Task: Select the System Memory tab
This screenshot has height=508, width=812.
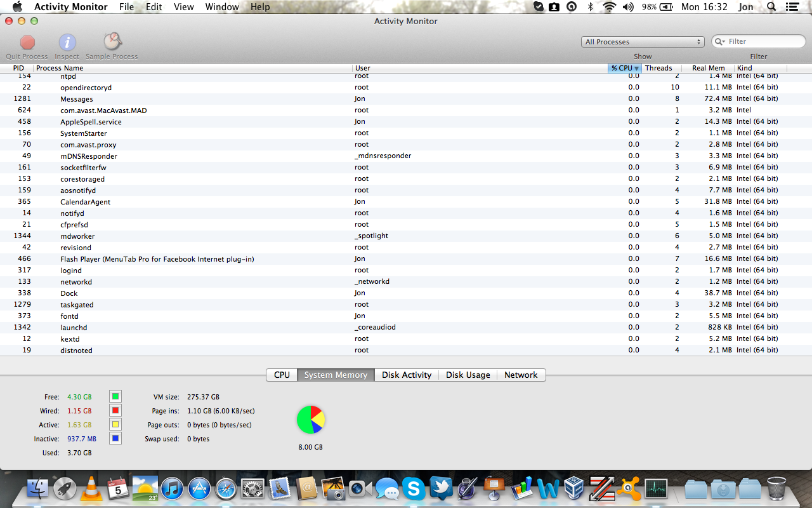Action: (x=336, y=375)
